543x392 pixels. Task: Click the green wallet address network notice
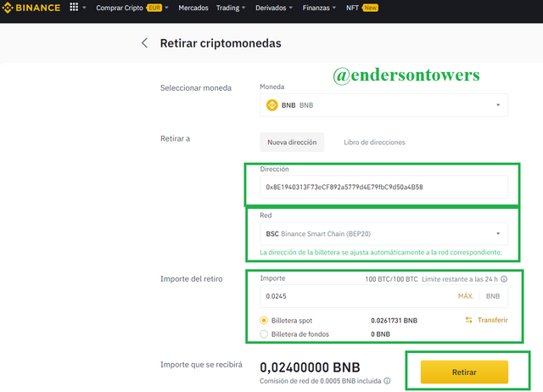click(x=381, y=253)
